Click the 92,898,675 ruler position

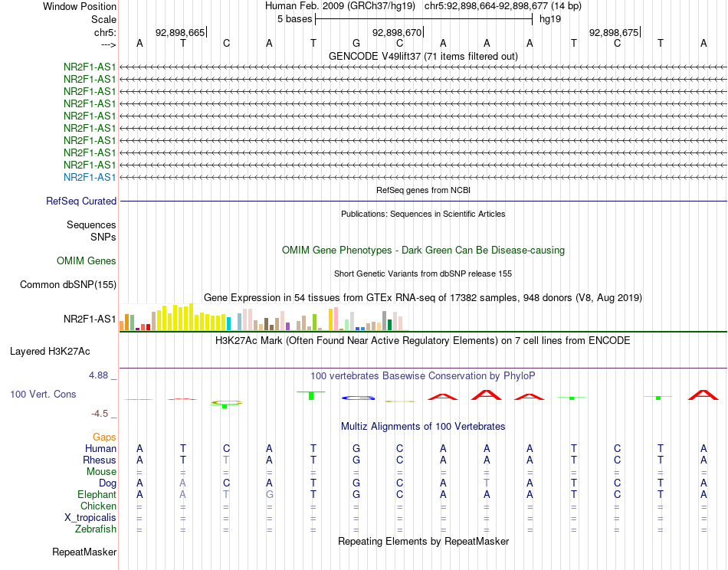614,32
